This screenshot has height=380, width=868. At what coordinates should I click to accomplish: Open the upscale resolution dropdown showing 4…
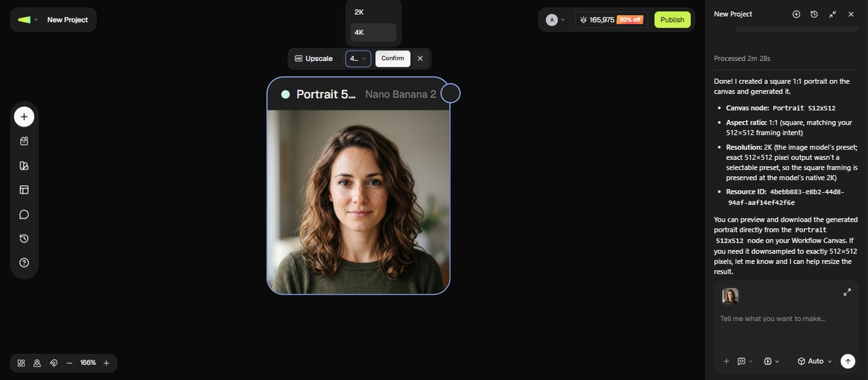(x=358, y=58)
